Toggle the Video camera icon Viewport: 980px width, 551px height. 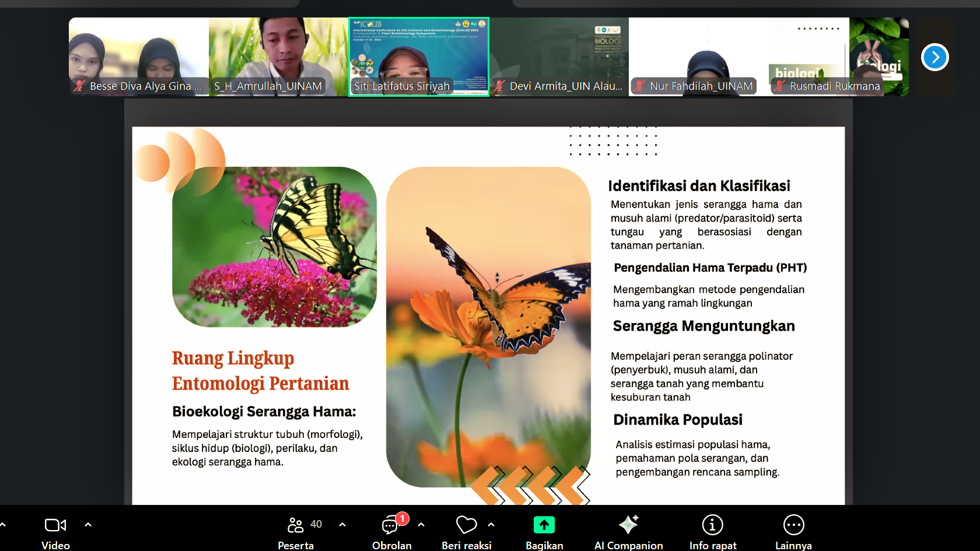(55, 525)
